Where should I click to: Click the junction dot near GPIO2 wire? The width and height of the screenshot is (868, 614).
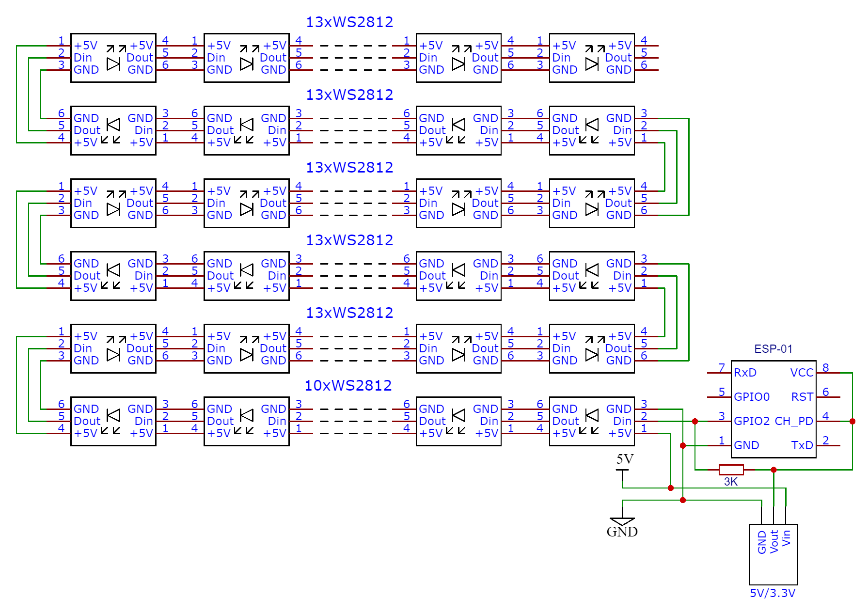pyautogui.click(x=696, y=421)
